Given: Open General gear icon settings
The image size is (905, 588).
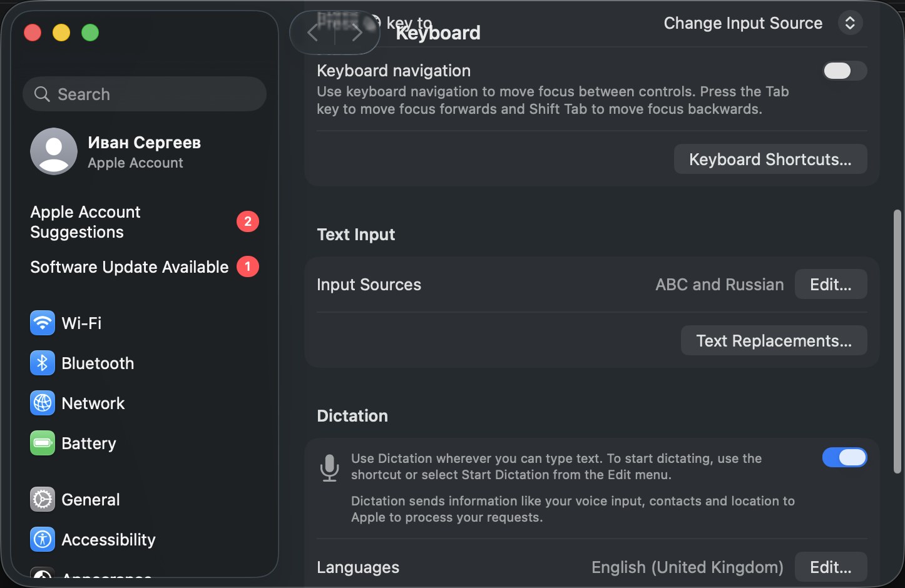Looking at the screenshot, I should (x=43, y=499).
